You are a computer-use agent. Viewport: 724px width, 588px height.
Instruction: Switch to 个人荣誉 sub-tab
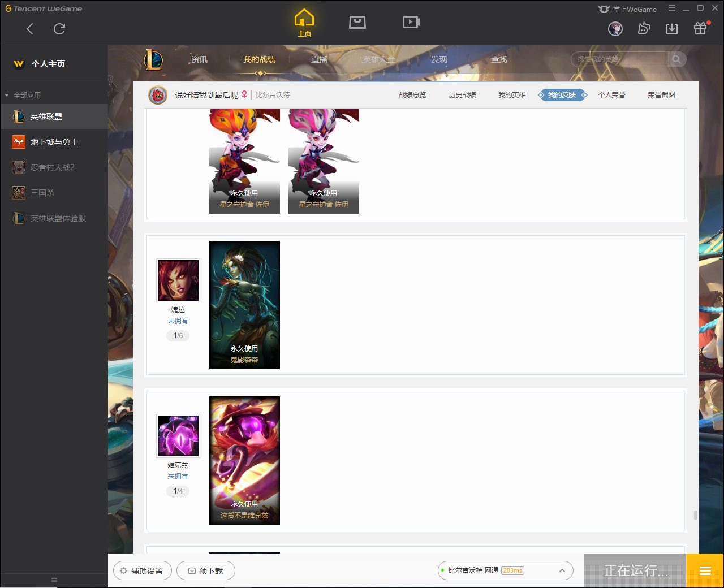point(611,95)
